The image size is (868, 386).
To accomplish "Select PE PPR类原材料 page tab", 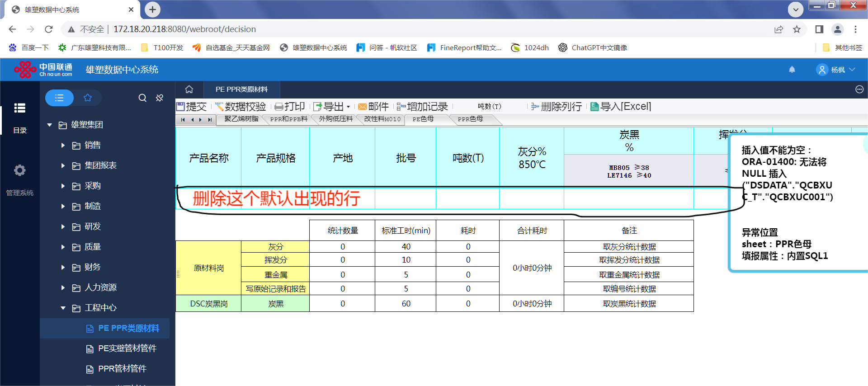I will (241, 89).
